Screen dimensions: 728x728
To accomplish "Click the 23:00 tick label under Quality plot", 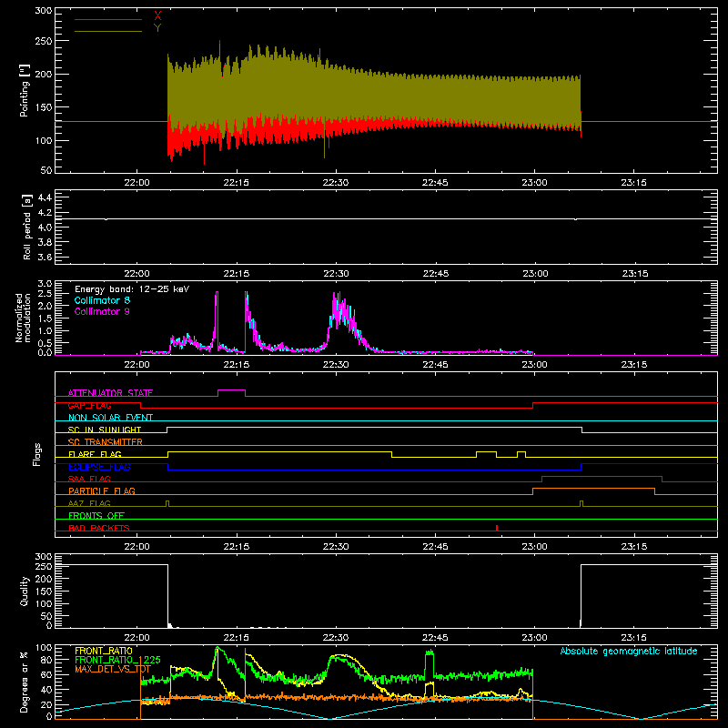I will [535, 638].
